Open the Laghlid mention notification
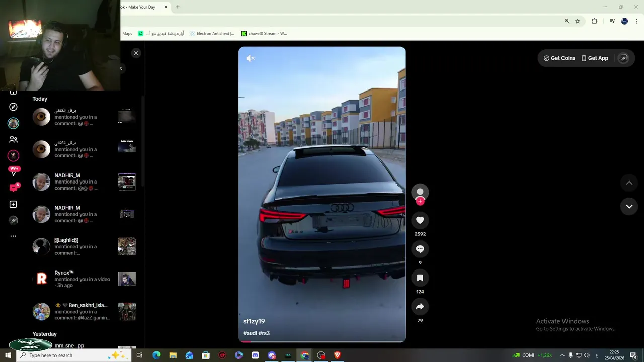 (84, 247)
